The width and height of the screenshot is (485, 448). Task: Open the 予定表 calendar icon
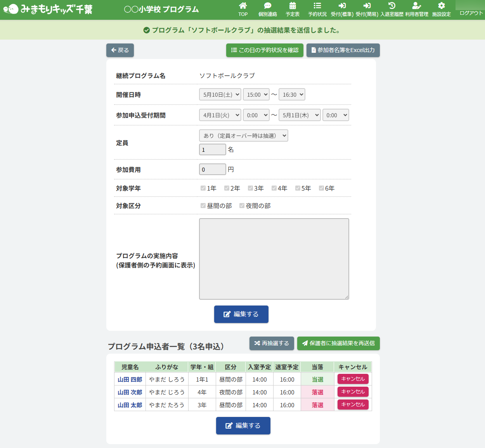tap(293, 6)
